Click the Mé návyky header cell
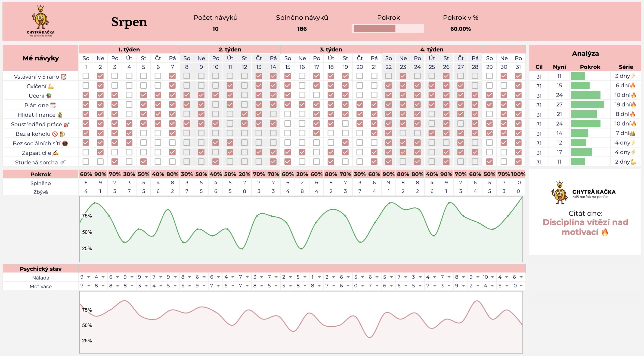 [x=41, y=58]
